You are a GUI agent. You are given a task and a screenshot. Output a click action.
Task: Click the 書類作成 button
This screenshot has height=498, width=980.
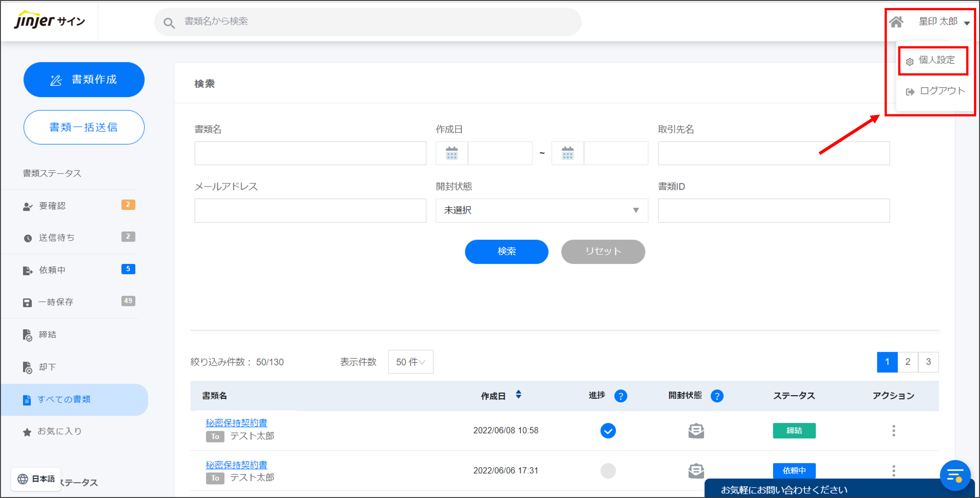tap(84, 80)
